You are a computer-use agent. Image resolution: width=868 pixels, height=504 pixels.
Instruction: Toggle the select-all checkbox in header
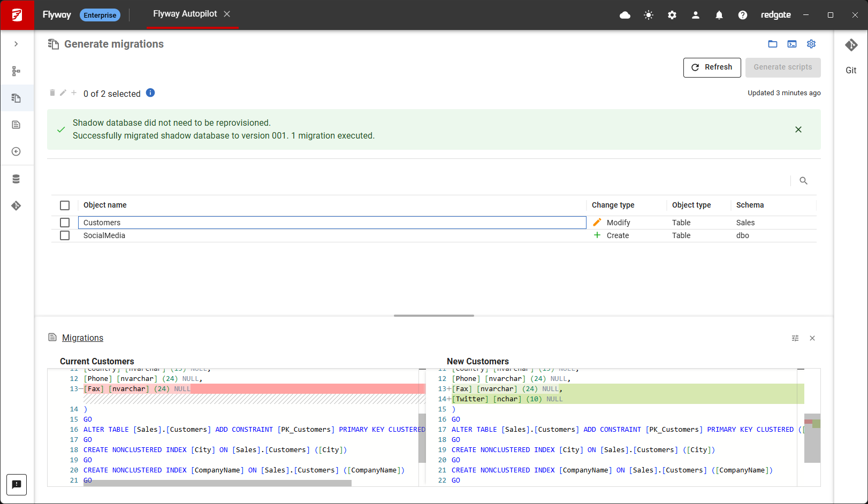pos(65,205)
